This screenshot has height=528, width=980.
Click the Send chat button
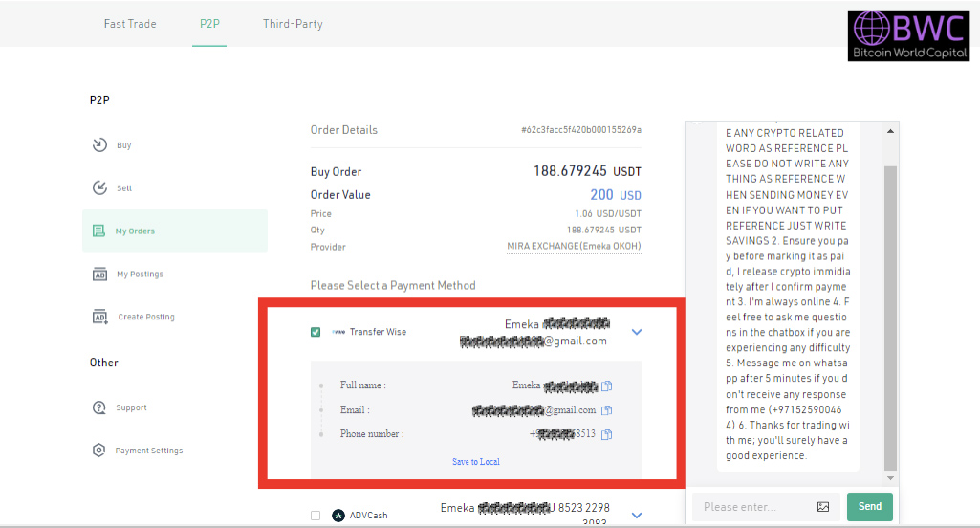pos(869,507)
